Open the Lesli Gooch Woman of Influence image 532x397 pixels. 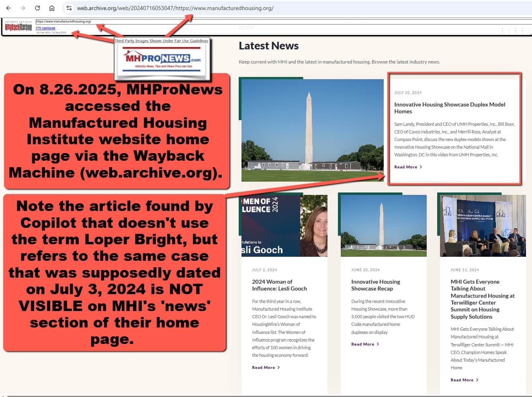point(284,226)
